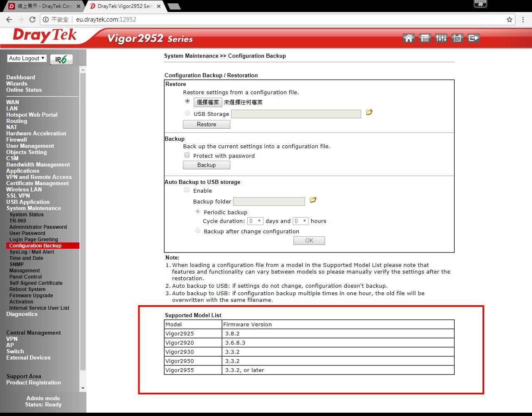Screen dimensions: 532x416
Task: Open the Auto Logout dropdown
Action: click(27, 59)
